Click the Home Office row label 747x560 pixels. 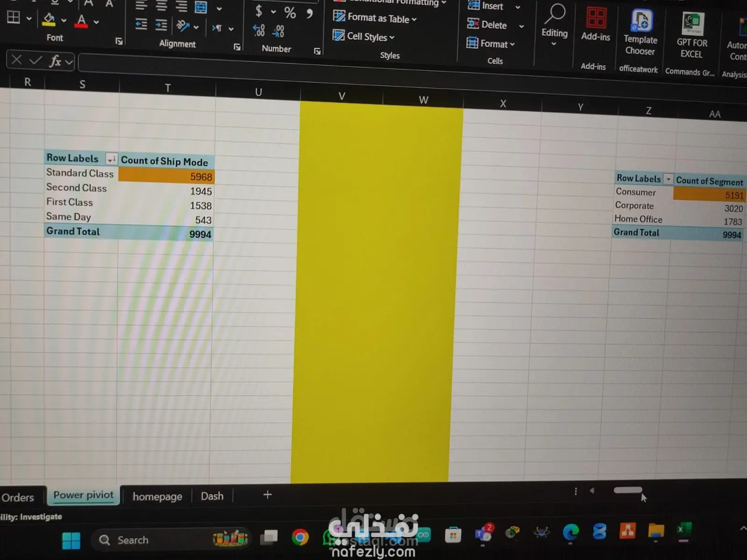coord(638,219)
